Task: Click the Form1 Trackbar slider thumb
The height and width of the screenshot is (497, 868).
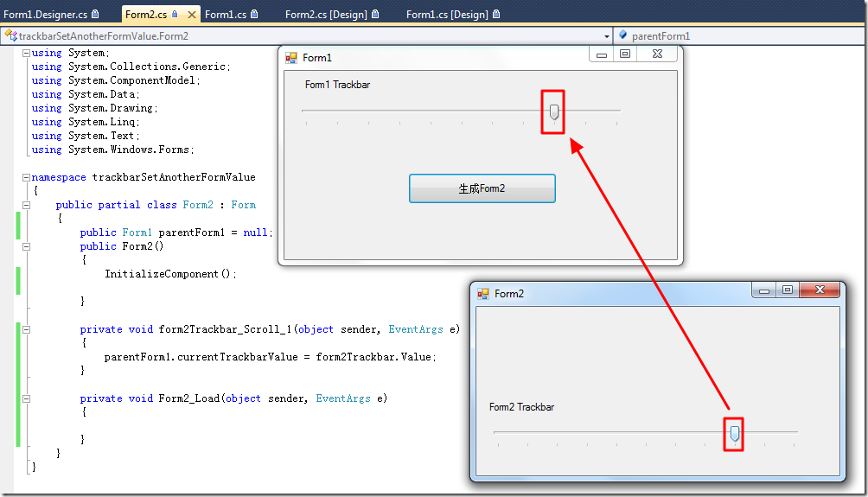Action: [554, 112]
